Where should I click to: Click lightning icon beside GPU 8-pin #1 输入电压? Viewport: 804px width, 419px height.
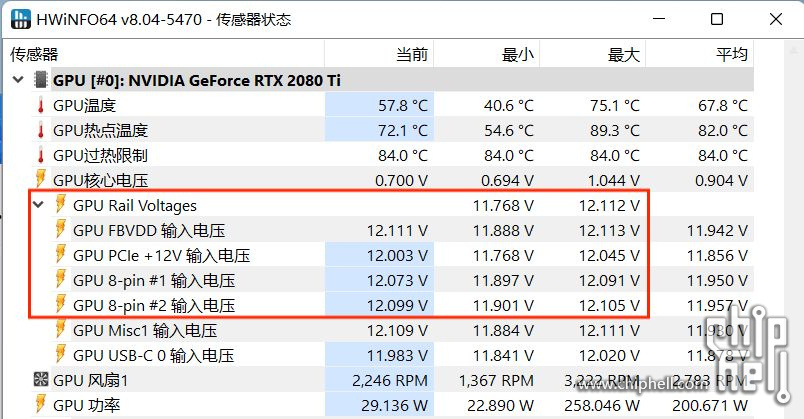tap(61, 279)
